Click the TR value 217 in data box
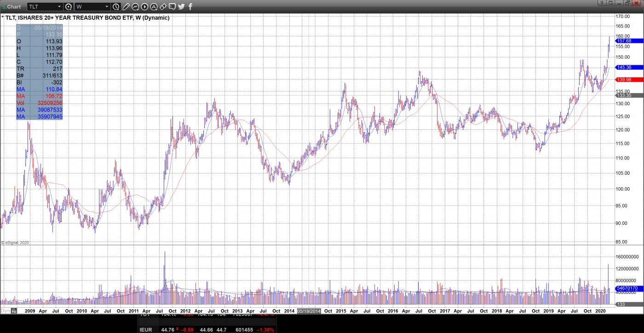The image size is (644, 333). pos(57,69)
